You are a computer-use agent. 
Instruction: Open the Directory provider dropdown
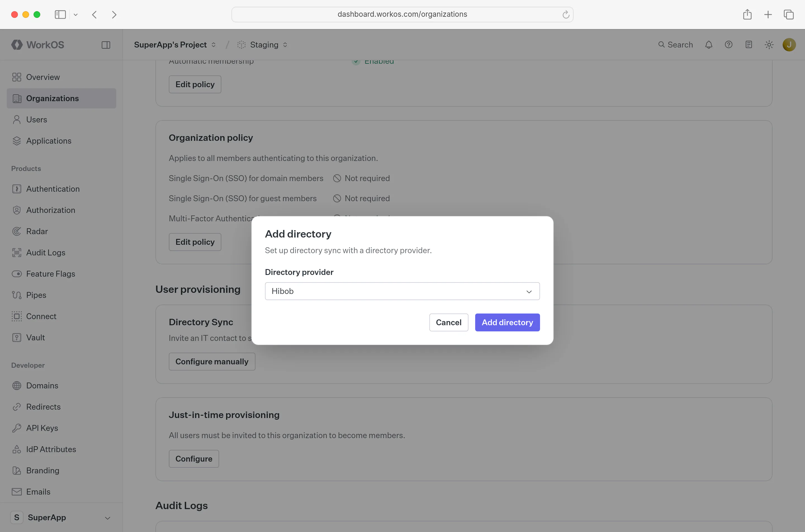click(x=402, y=291)
